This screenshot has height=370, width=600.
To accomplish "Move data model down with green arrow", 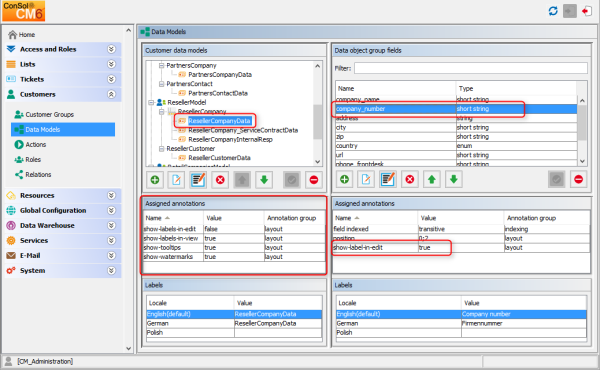I will pyautogui.click(x=264, y=179).
